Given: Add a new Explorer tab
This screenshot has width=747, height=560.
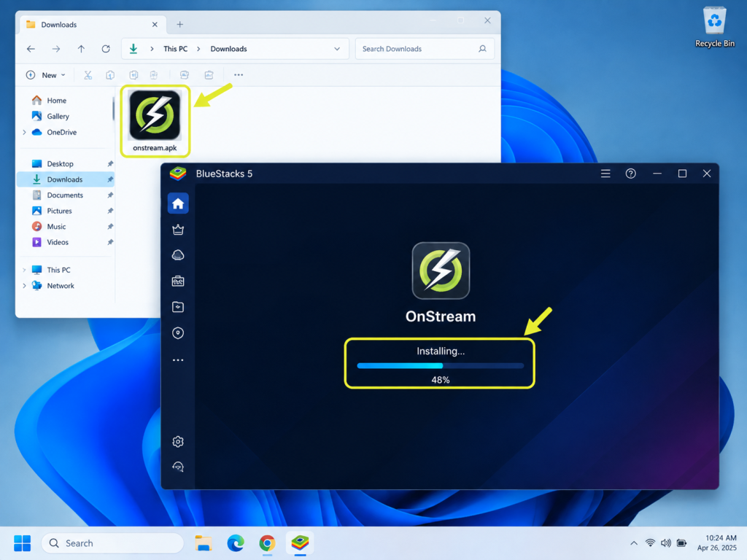Looking at the screenshot, I should click(x=179, y=24).
